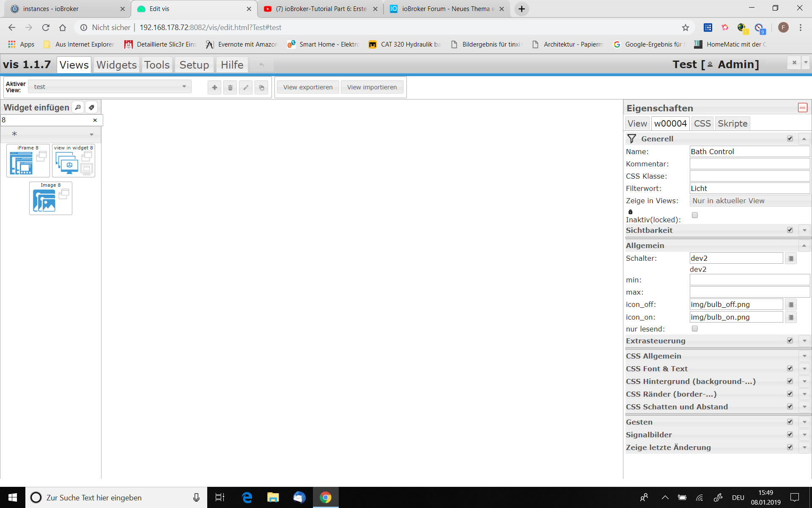This screenshot has height=508, width=812.
Task: Toggle the Sichtbarkeit section checkbox
Action: [790, 230]
